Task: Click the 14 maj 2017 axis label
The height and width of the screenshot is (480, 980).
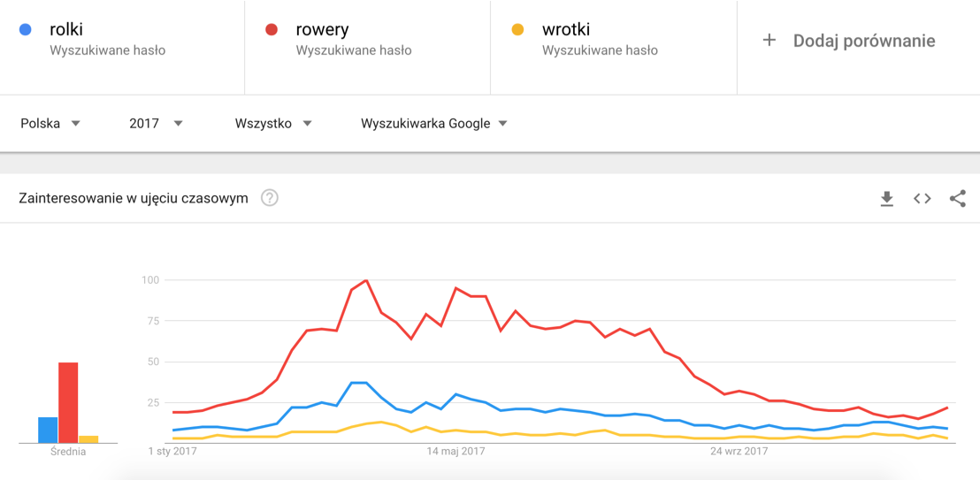Action: [455, 451]
